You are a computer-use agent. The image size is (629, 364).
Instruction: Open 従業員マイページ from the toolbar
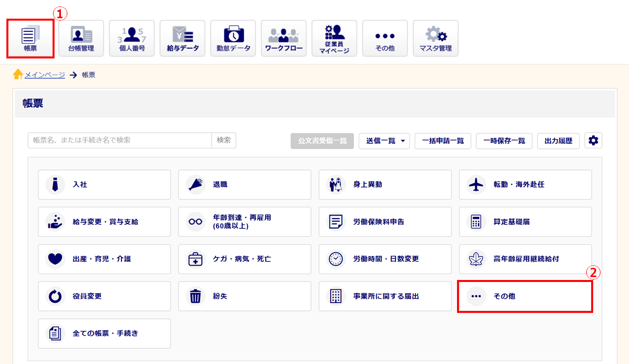[334, 38]
